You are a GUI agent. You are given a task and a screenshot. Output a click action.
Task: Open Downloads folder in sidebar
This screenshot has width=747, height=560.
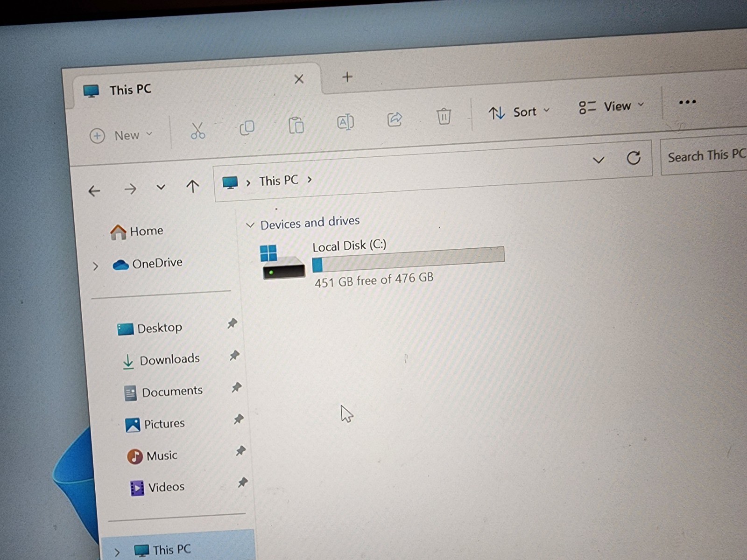[161, 360]
